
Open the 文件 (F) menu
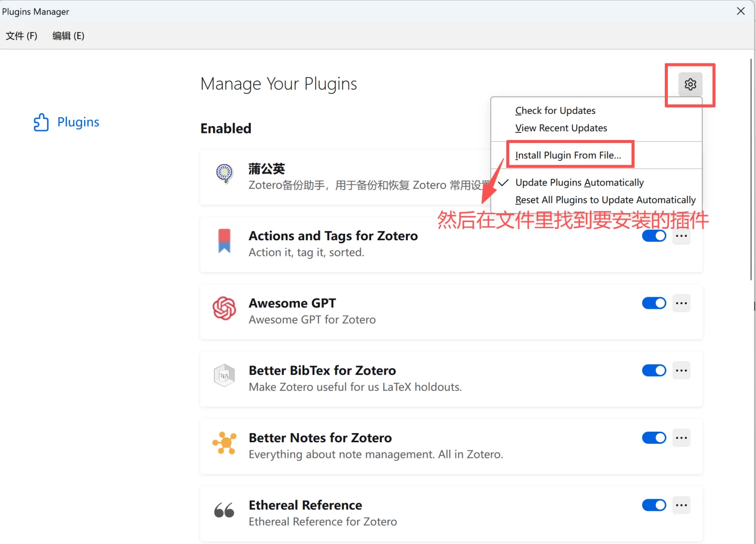point(22,36)
